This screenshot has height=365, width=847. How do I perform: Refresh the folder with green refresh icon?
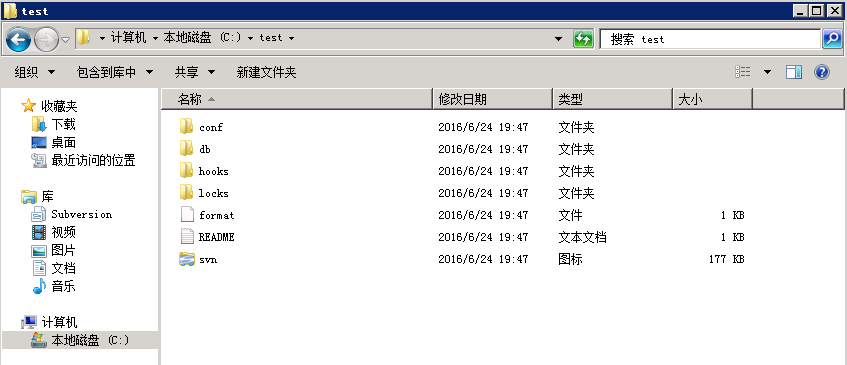[x=583, y=39]
